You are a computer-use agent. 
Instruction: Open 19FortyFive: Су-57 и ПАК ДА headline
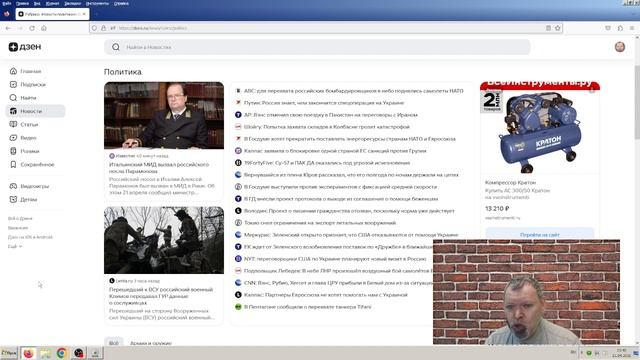(x=327, y=163)
